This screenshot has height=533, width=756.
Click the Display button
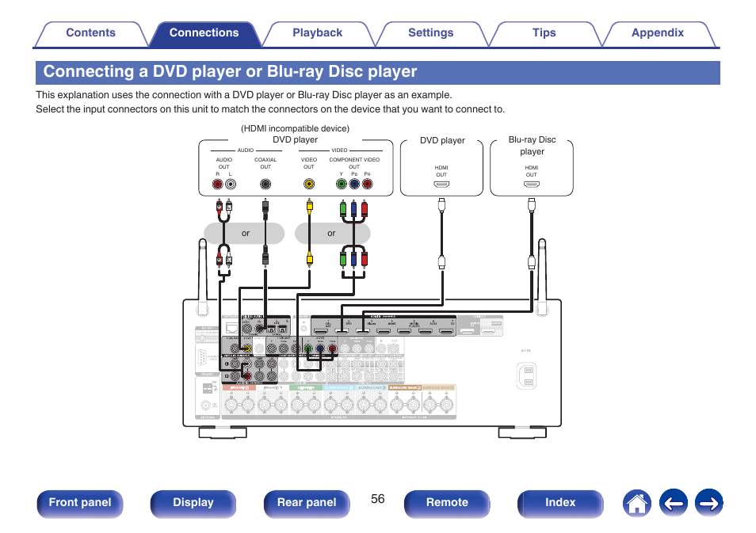pyautogui.click(x=193, y=503)
